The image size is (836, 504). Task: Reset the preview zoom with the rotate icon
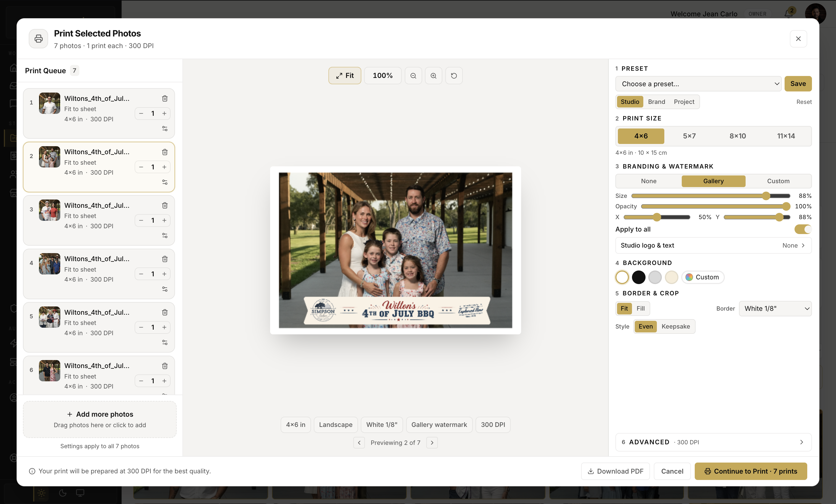coord(454,76)
